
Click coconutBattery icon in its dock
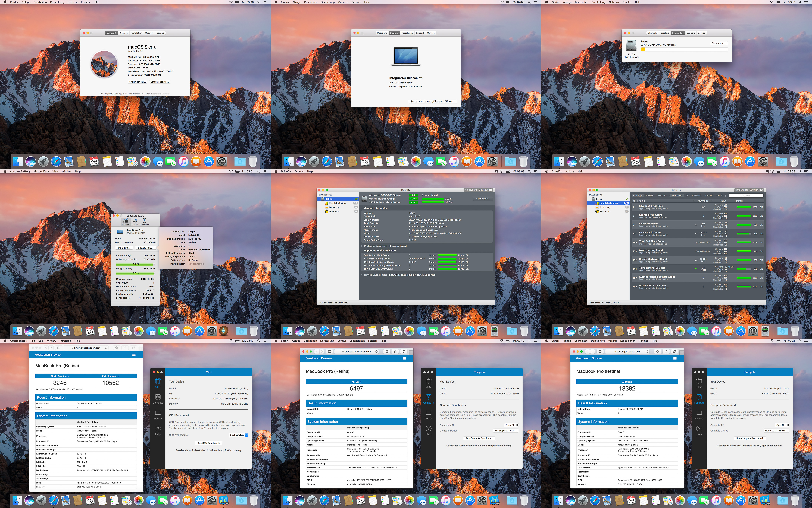tap(223, 331)
